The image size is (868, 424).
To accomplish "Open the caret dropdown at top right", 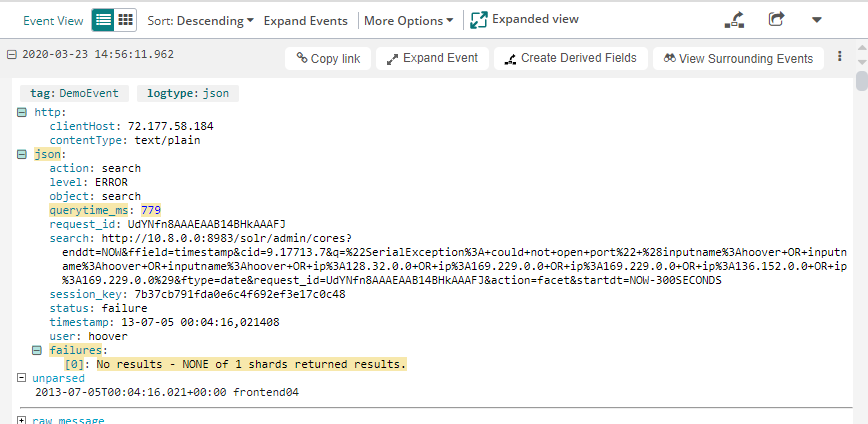I will [817, 20].
